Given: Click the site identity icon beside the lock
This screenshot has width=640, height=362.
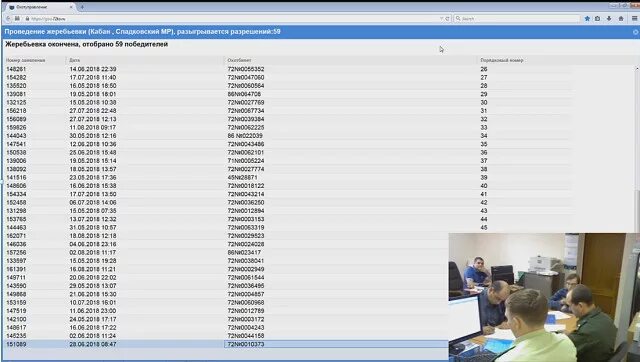Looking at the screenshot, I should 17,19.
